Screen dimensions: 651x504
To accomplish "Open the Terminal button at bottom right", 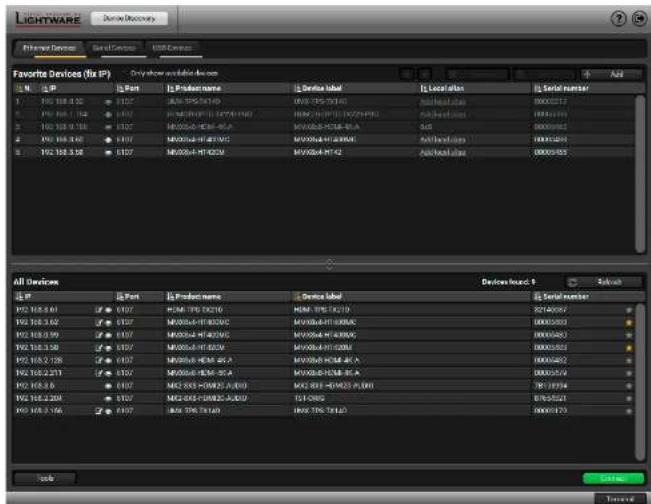I will click(x=620, y=499).
